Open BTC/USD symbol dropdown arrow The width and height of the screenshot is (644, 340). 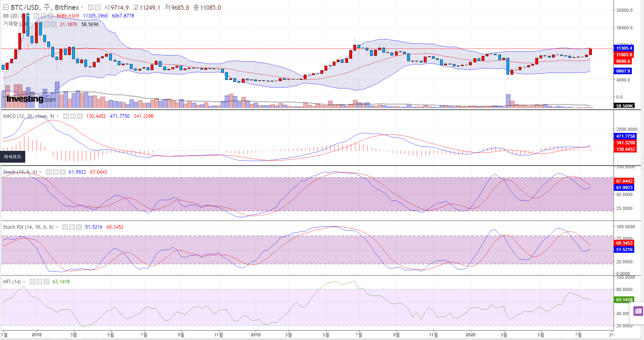82,7
